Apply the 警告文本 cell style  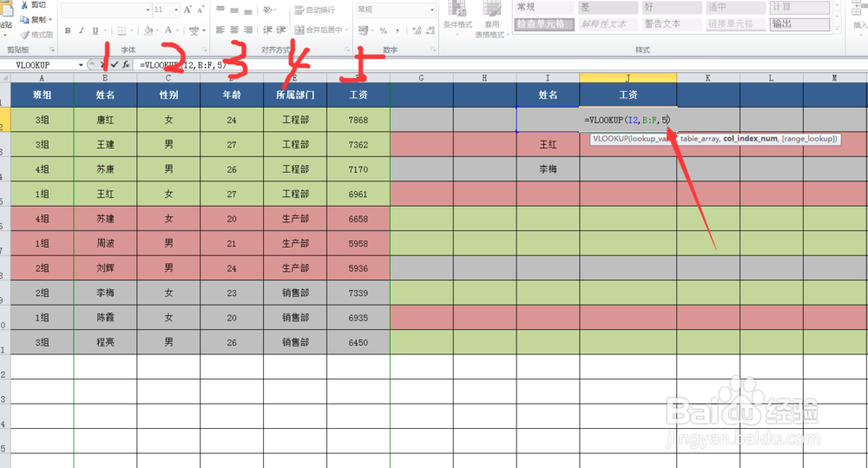[x=672, y=24]
